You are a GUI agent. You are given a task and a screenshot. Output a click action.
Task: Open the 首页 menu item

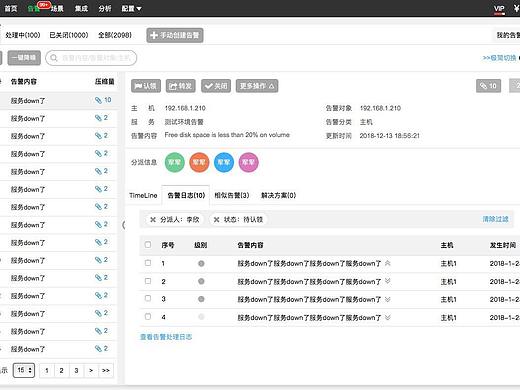(x=10, y=9)
